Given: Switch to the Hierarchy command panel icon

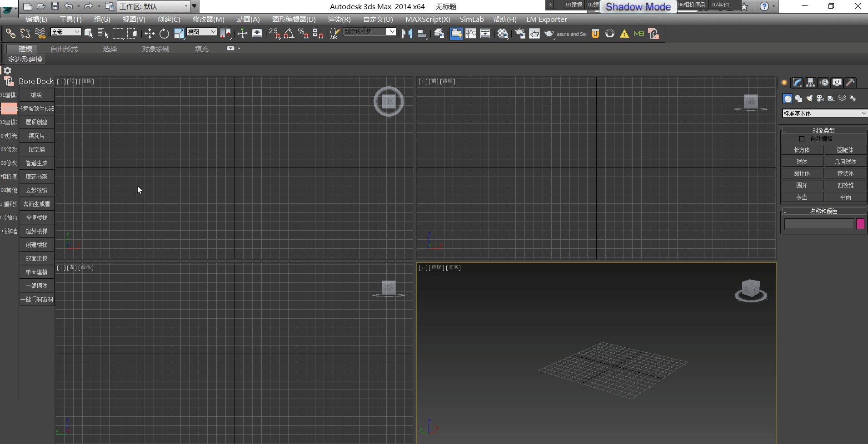Looking at the screenshot, I should click(x=811, y=83).
